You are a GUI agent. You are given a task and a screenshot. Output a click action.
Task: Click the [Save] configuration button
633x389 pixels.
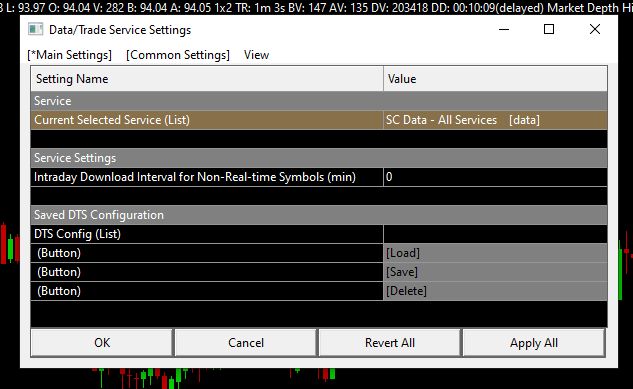[495, 272]
